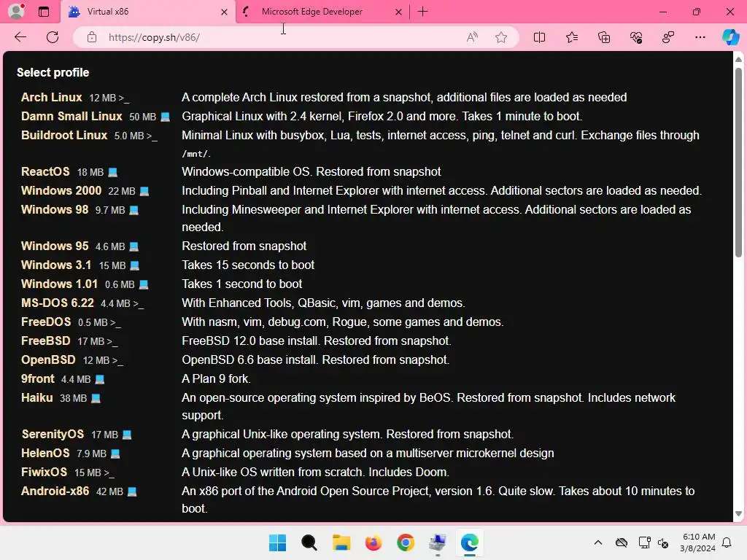Activate the Read aloud icon in the address bar
The height and width of the screenshot is (560, 747).
pos(472,37)
